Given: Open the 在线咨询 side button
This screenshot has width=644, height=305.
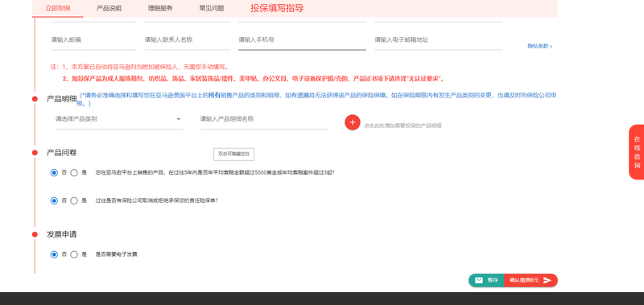Looking at the screenshot, I should pyautogui.click(x=637, y=152).
